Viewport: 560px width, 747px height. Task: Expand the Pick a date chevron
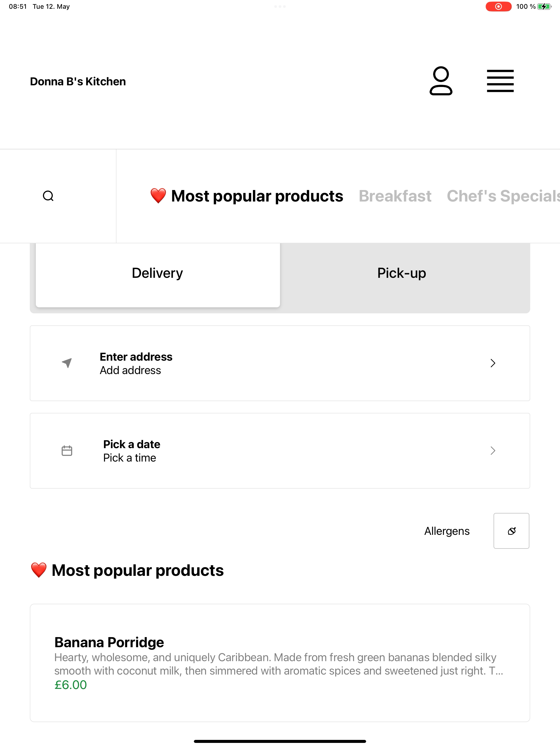coord(493,451)
